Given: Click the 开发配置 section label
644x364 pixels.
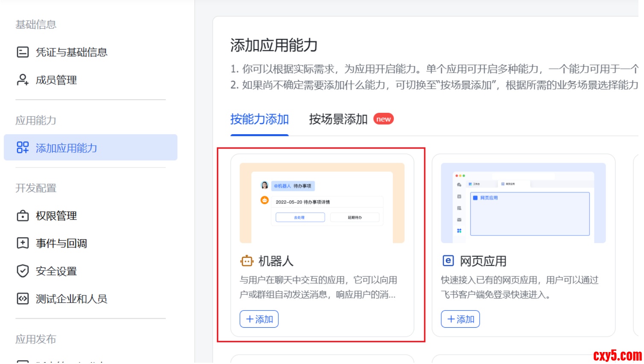Looking at the screenshot, I should click(36, 188).
